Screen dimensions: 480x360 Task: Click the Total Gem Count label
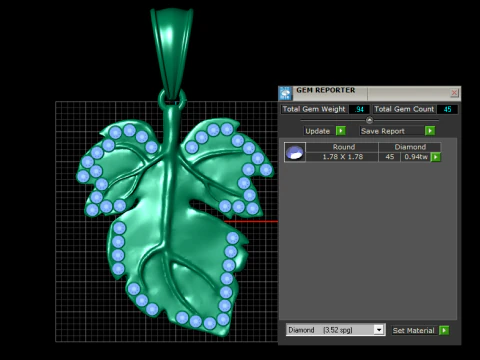point(404,109)
